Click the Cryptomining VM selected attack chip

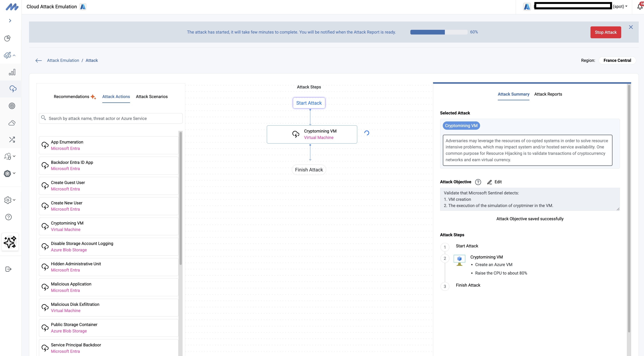pyautogui.click(x=461, y=126)
